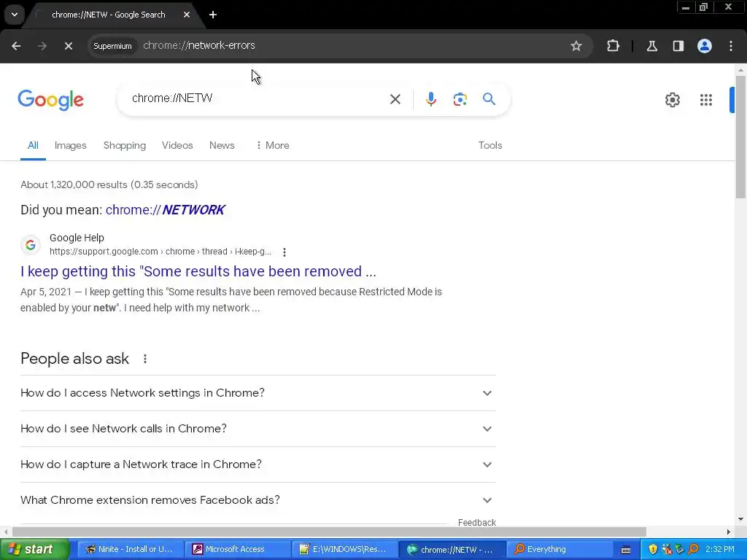Expand 'How do I access Network settings in Chrome?'
The height and width of the screenshot is (560, 747).
pyautogui.click(x=258, y=393)
